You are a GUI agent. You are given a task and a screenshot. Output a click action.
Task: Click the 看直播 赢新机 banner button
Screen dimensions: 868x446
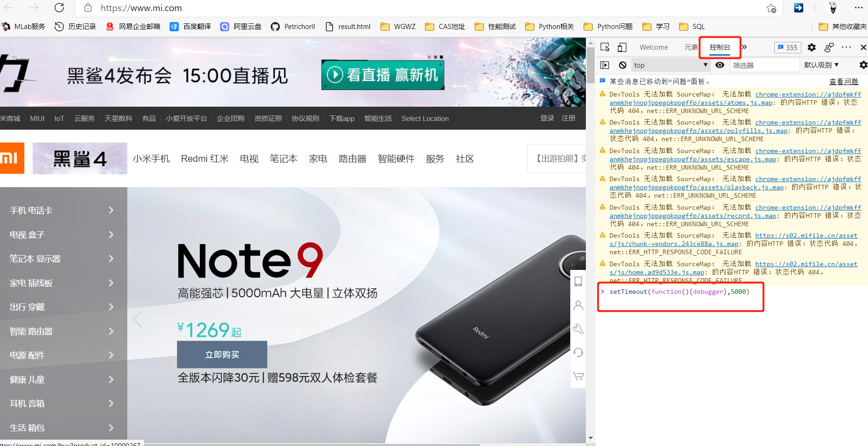383,74
